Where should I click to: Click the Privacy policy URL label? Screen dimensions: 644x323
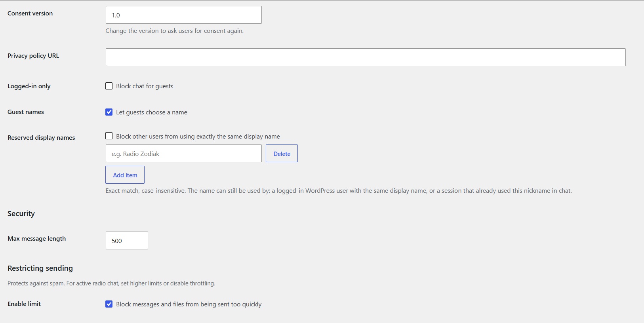point(33,56)
